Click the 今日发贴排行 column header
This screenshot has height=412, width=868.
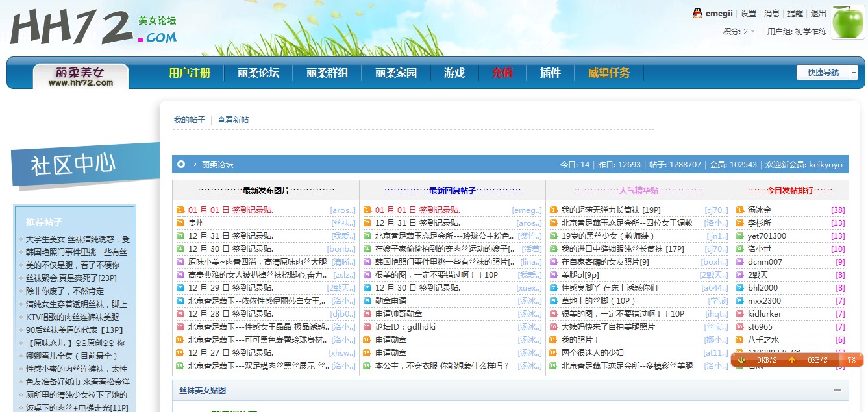[790, 191]
